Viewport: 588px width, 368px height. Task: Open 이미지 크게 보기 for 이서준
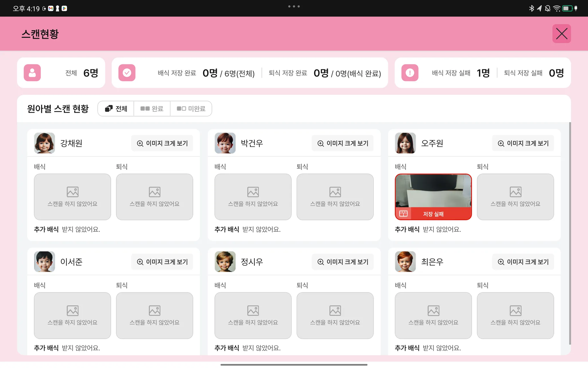click(162, 262)
